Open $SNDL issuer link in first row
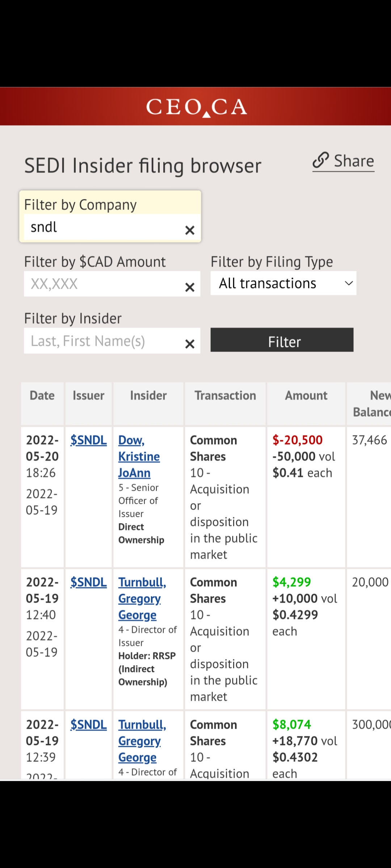391x868 pixels. click(x=88, y=440)
